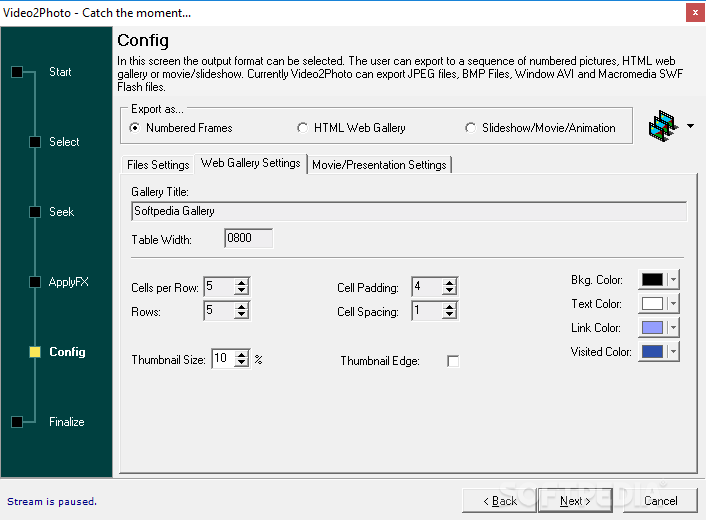The height and width of the screenshot is (521, 706).
Task: Increase Thumbnail Size percentage
Action: [x=242, y=355]
